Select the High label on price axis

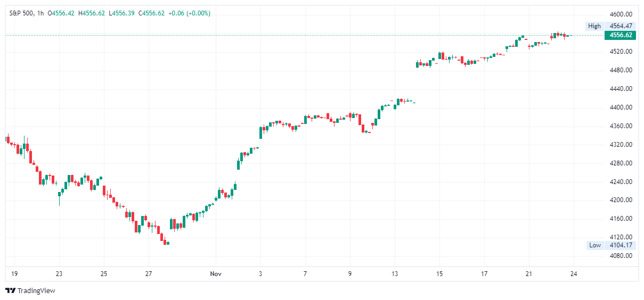[594, 26]
